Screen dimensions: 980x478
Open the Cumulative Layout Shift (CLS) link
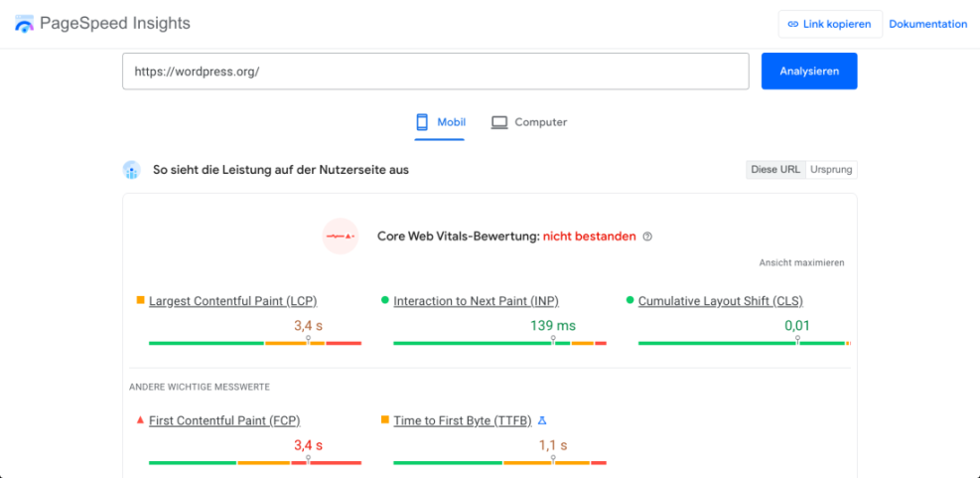pos(721,301)
